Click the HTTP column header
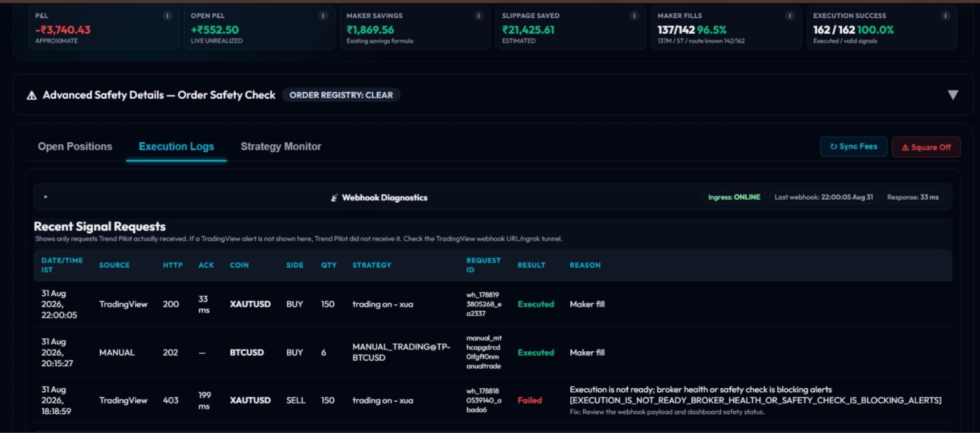This screenshot has height=433, width=980. 173,265
